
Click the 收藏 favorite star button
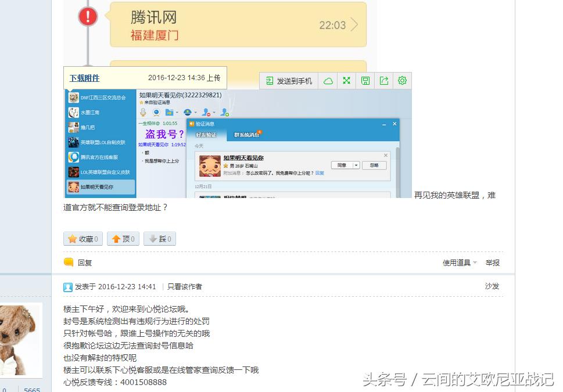83,239
